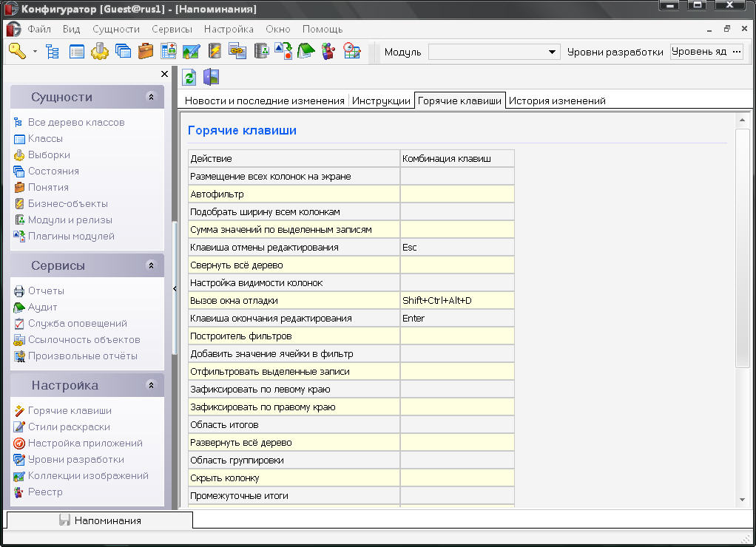This screenshot has height=547, width=756.
Task: Click the chain-link documents toolbar icon
Action: pos(237,51)
